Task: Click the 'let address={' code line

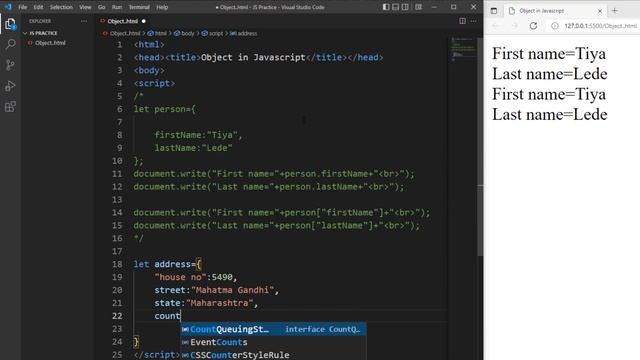Action: [x=167, y=264]
